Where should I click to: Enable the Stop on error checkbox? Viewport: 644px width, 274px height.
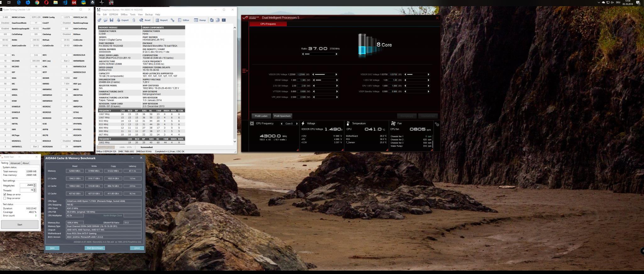[5, 198]
